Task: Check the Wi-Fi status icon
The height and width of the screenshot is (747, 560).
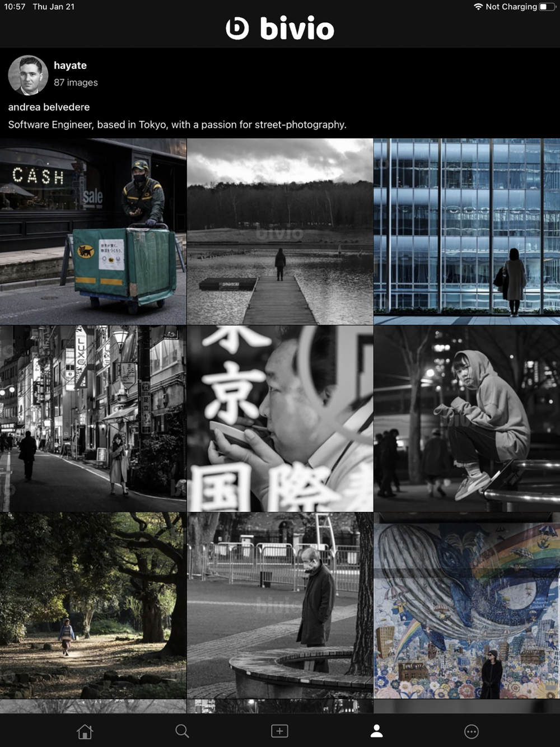Action: 478,7
